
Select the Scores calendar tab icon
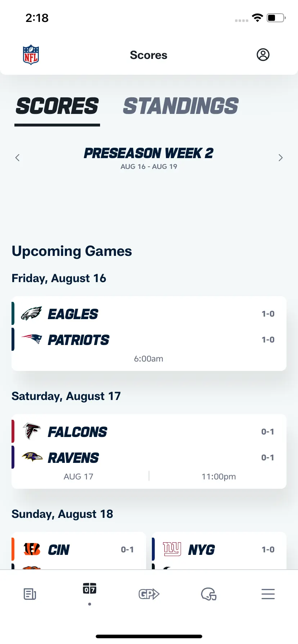[90, 589]
